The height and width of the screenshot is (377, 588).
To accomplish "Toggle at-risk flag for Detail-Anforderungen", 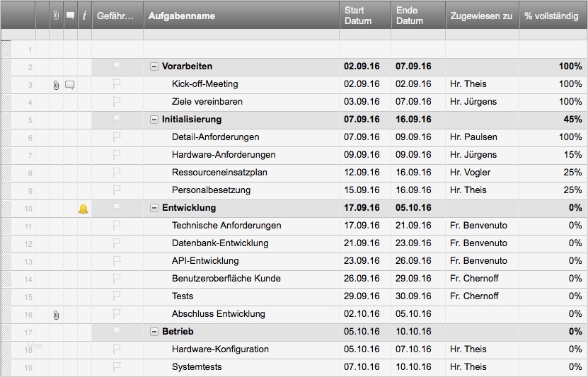I will (117, 137).
